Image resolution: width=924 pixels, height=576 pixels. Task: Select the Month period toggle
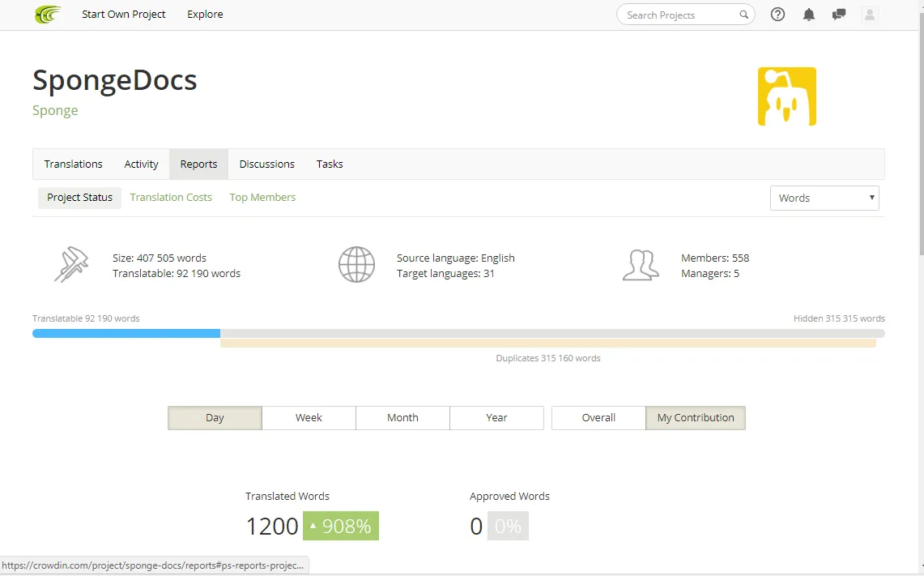click(402, 417)
